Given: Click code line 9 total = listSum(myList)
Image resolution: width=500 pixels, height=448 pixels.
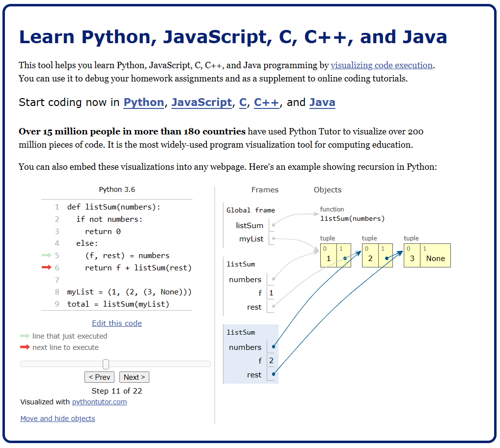Looking at the screenshot, I should coord(118,304).
